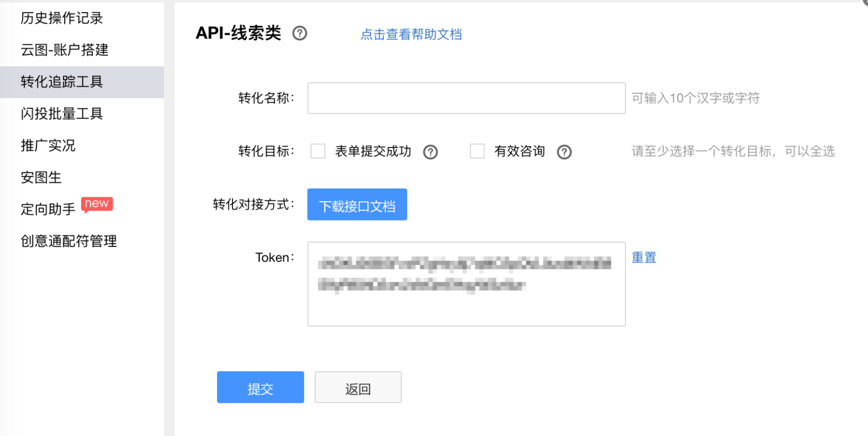The width and height of the screenshot is (868, 436).
Task: Select 定向助手 in the left menu
Action: click(48, 209)
